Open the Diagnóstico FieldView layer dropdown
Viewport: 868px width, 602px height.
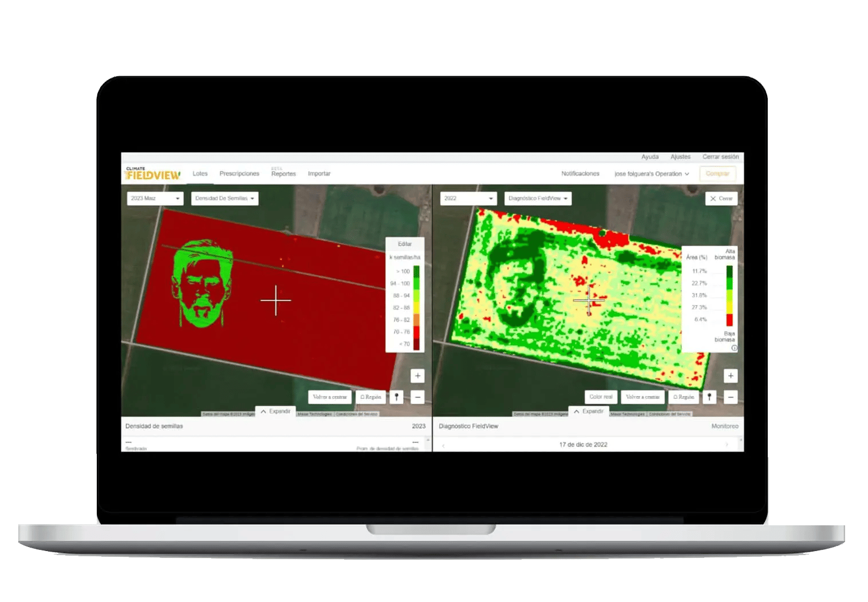[x=538, y=198]
